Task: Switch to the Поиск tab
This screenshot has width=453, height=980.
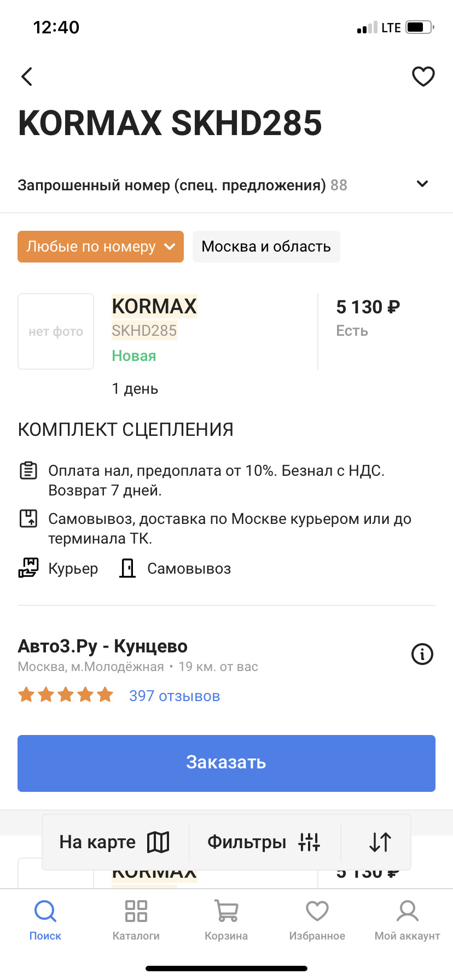Action: tap(45, 912)
